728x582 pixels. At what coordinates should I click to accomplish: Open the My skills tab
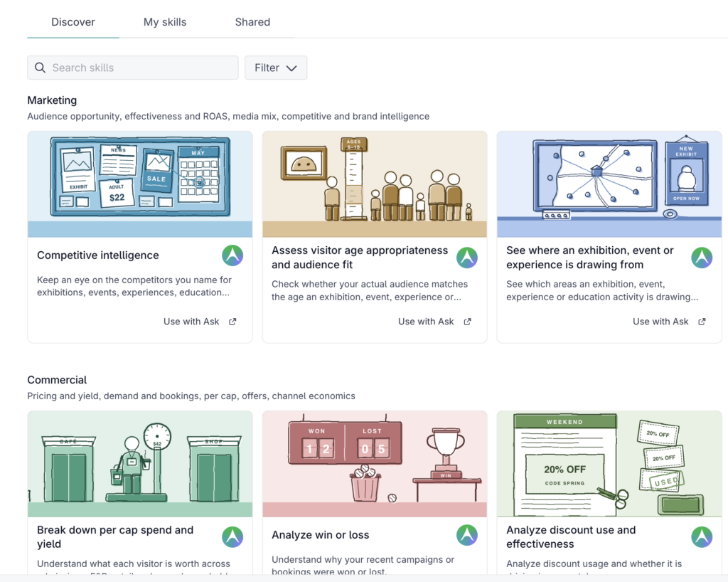(x=165, y=22)
